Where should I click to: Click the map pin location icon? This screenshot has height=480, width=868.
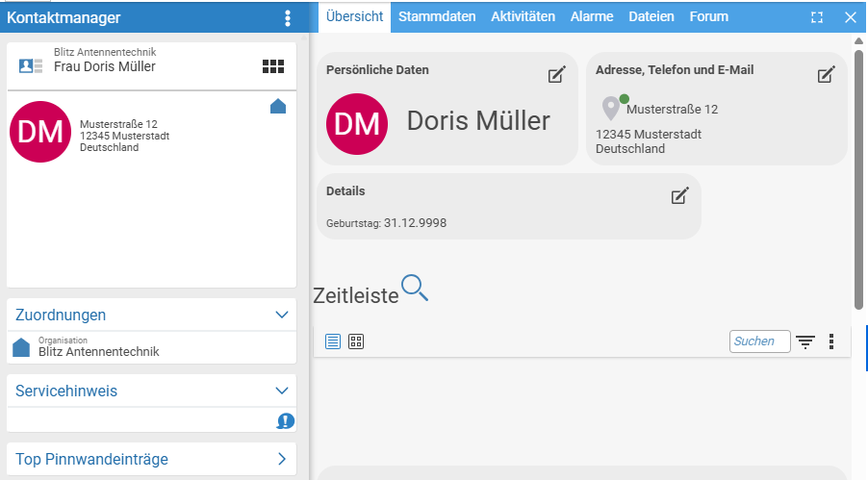610,108
